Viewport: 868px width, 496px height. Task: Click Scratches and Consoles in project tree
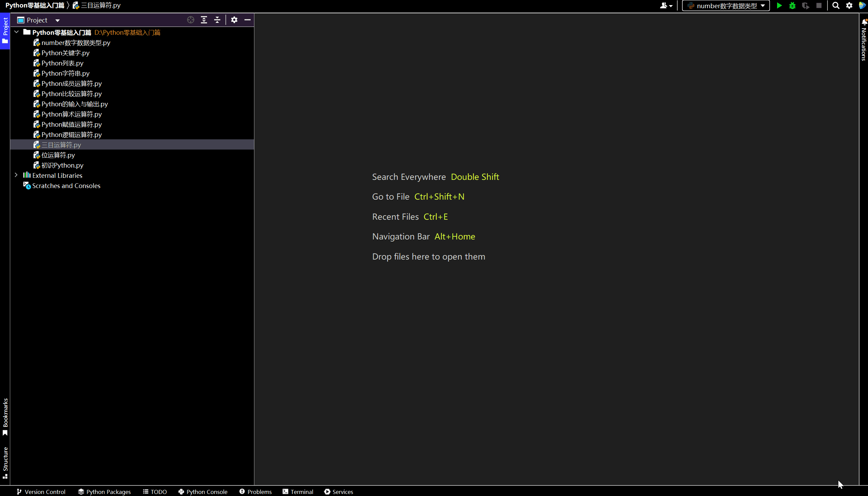(x=66, y=185)
